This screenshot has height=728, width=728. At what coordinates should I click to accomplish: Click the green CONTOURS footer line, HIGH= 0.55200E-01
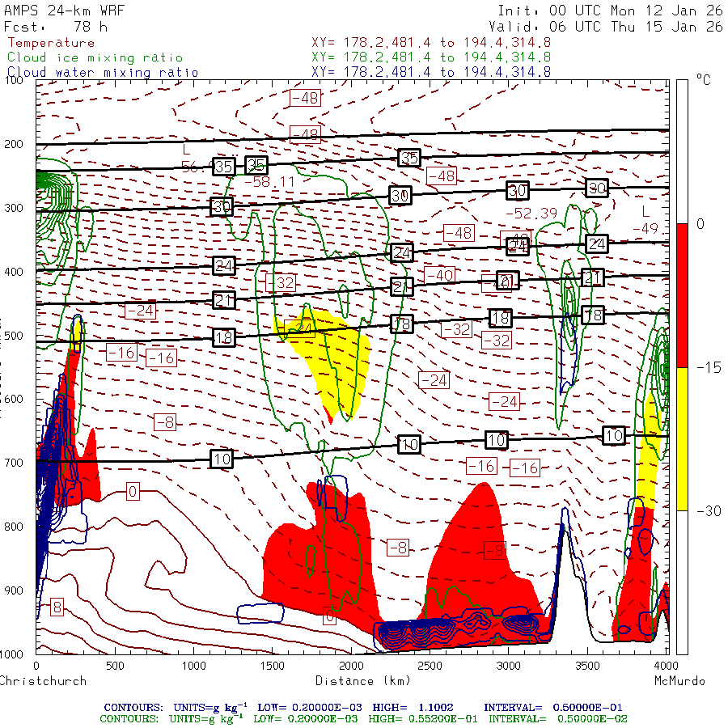point(363,719)
